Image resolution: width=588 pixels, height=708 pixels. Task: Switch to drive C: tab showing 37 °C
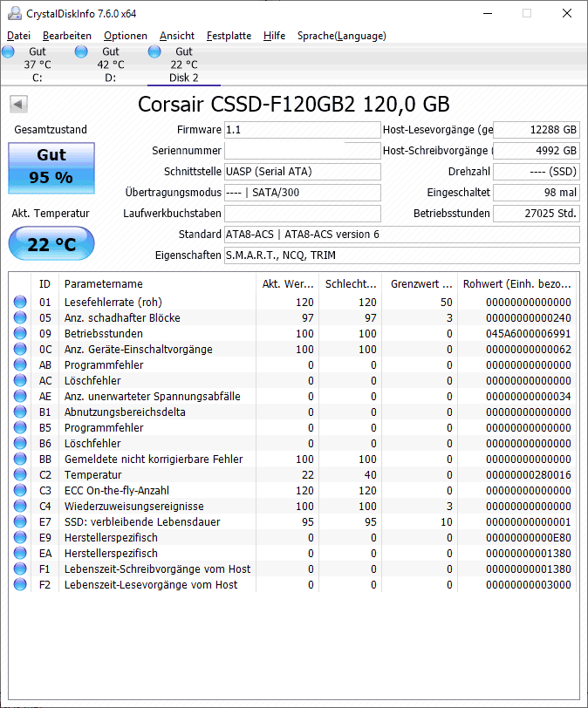click(x=37, y=65)
